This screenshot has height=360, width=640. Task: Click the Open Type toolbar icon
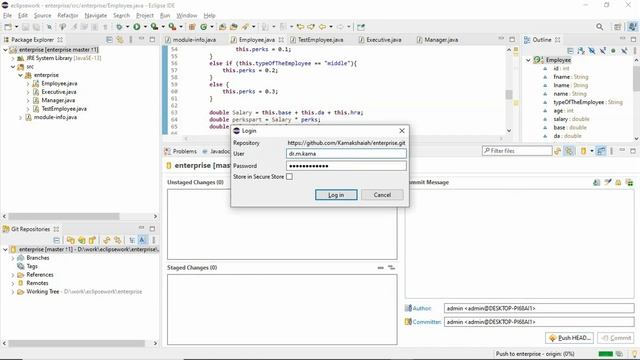(x=222, y=27)
